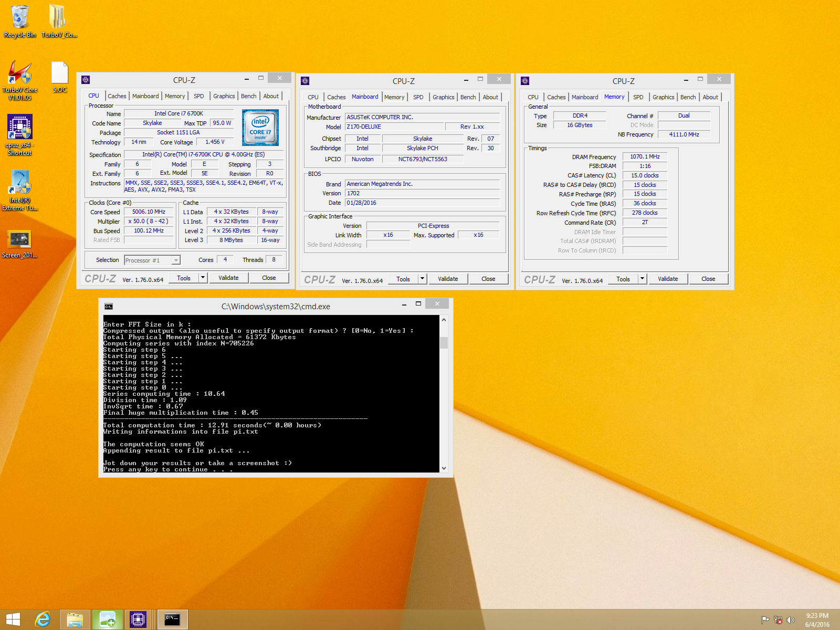Image resolution: width=840 pixels, height=630 pixels.
Task: Open Internet Explorer from the taskbar
Action: pyautogui.click(x=43, y=620)
